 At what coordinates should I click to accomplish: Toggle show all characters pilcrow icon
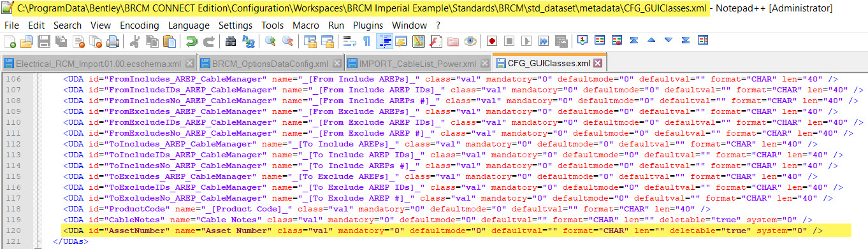(367, 41)
